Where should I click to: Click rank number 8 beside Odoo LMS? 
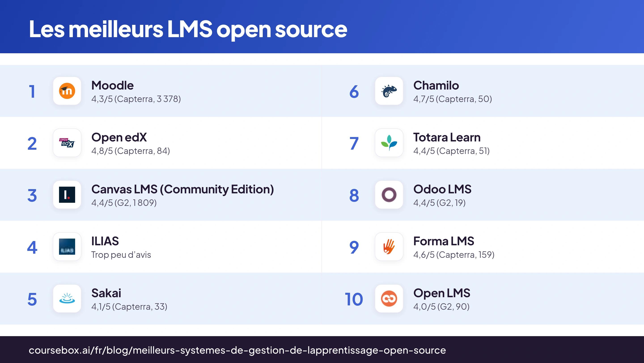pos(354,195)
